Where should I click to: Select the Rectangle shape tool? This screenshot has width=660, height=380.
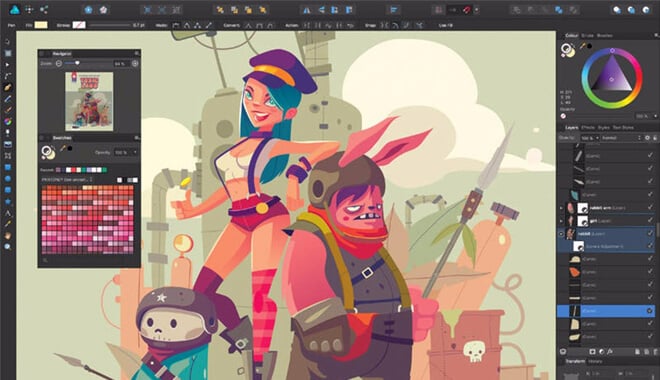8,167
